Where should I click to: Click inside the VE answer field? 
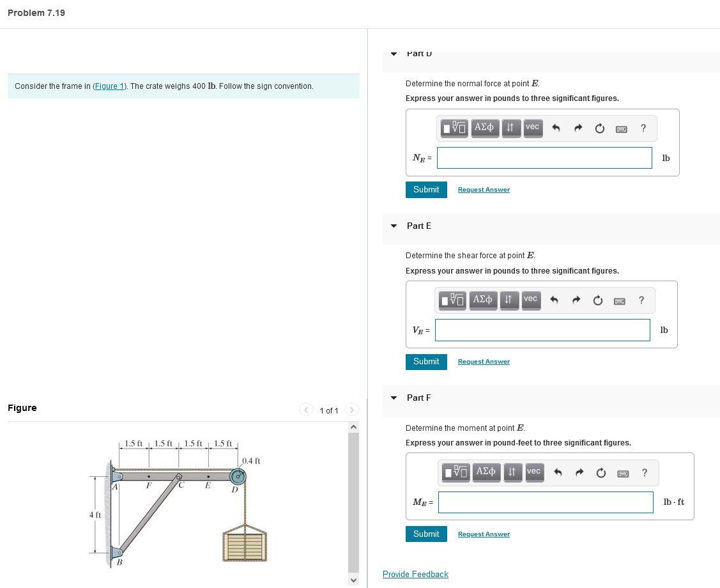[542, 330]
